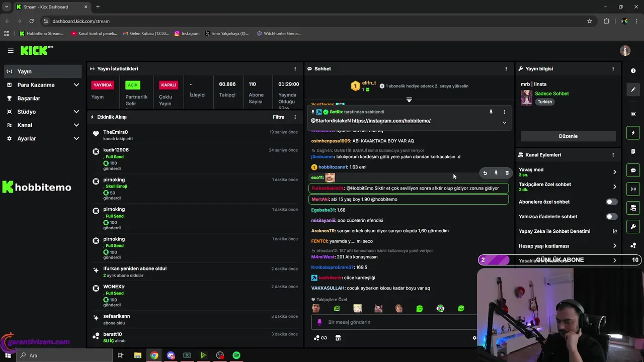Open the instagram.com/hobbitemo link
Image resolution: width=644 pixels, height=362 pixels.
click(x=391, y=121)
